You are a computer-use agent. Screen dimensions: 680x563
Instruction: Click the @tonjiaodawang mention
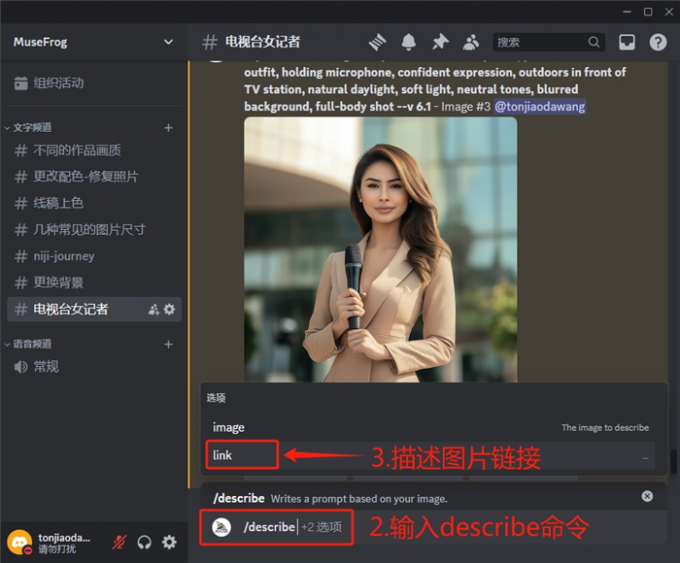(x=539, y=107)
